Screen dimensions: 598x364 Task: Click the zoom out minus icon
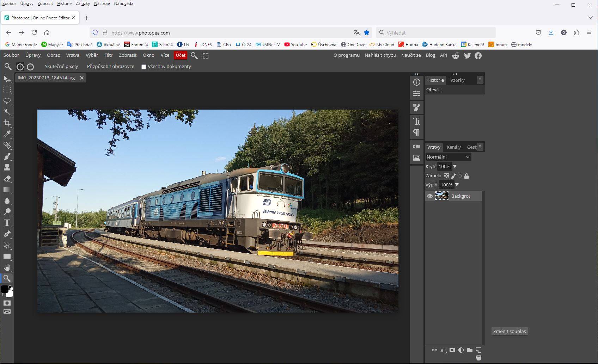pos(30,67)
